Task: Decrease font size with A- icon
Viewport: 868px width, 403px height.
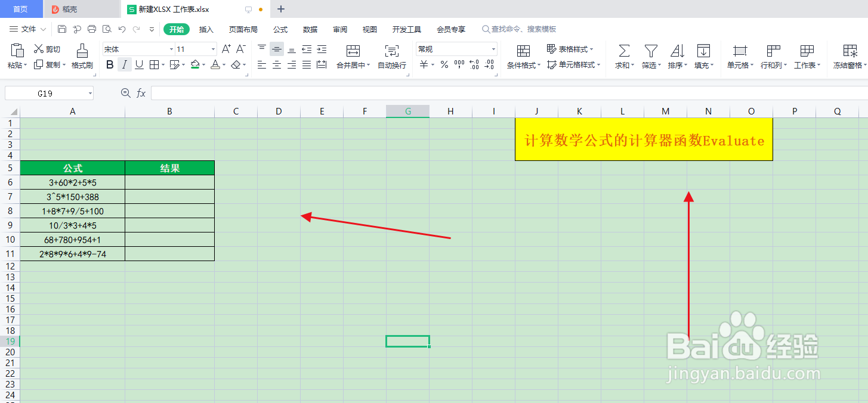Action: [x=241, y=49]
